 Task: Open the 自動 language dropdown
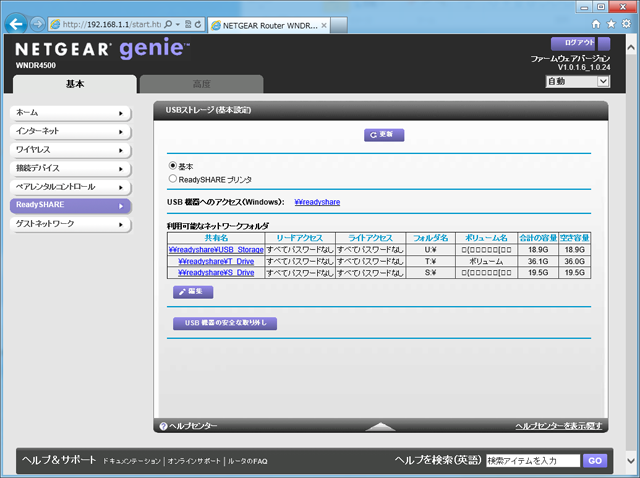[x=575, y=81]
